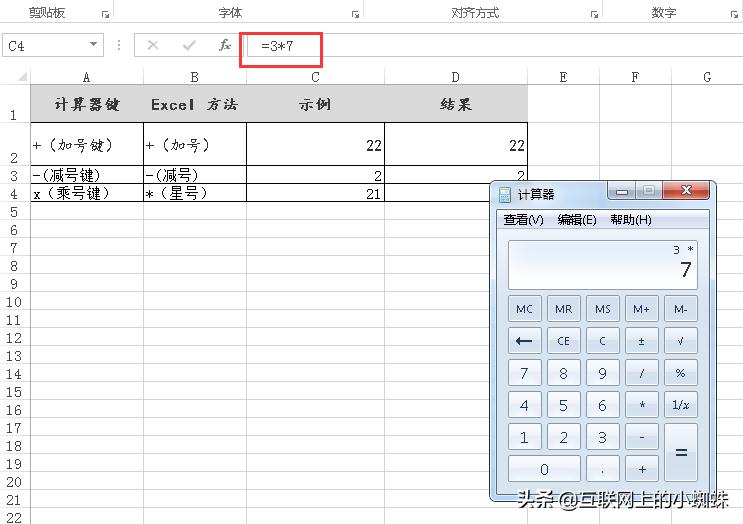Click the Cancel (X) icon in formula bar
743x524 pixels.
[153, 45]
